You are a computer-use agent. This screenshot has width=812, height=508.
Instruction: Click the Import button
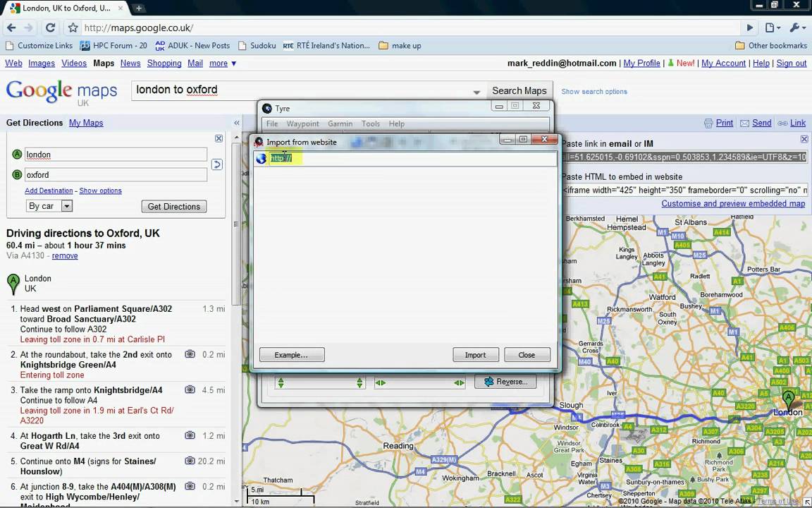click(x=475, y=355)
